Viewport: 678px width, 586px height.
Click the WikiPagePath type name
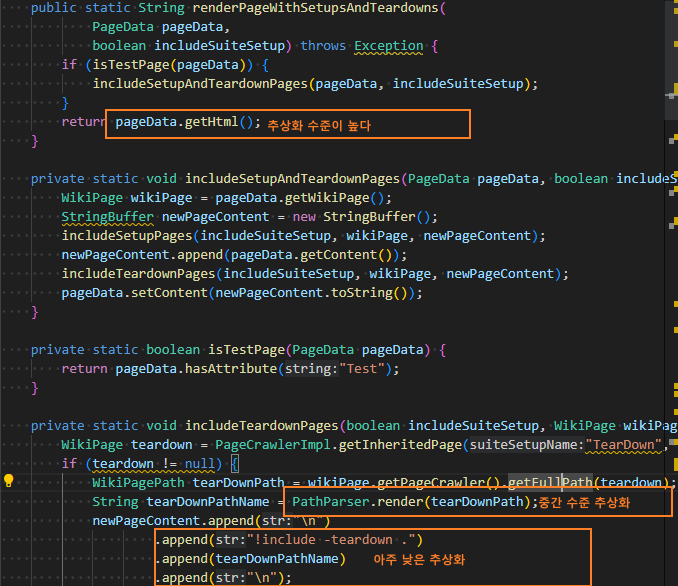tap(138, 483)
